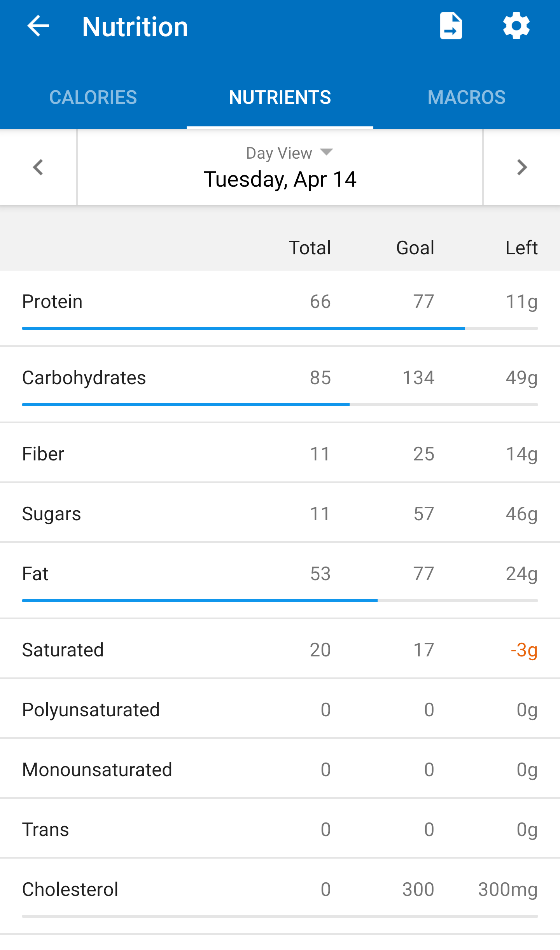The image size is (560, 950).
Task: Tap the Polyunsaturated row
Action: pyautogui.click(x=280, y=710)
